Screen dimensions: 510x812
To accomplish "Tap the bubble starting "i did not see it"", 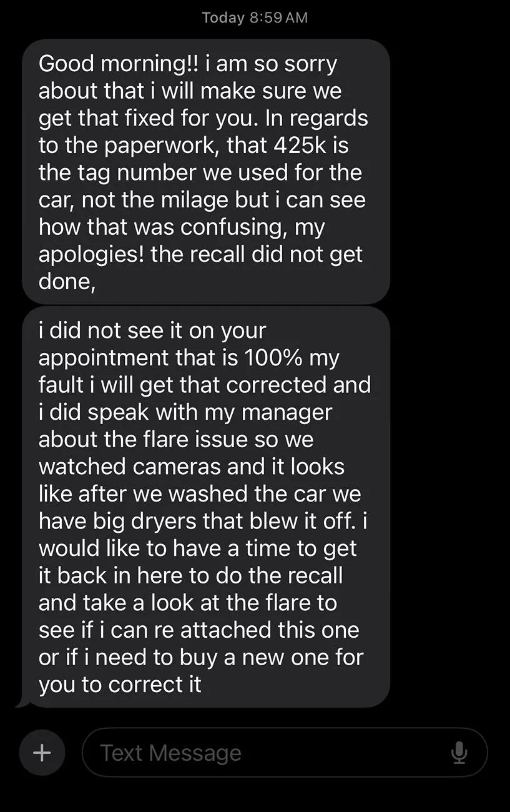I will 206,507.
